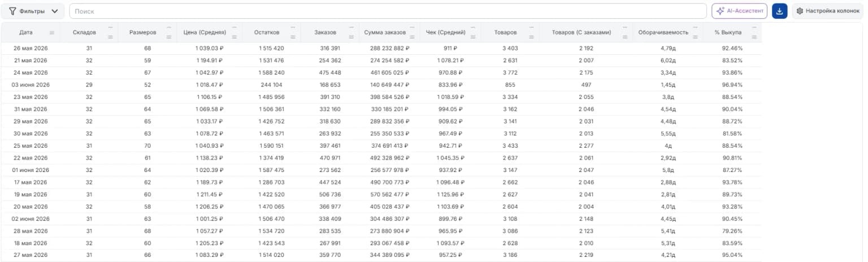Select the date cell 17 мая 2026

tap(31, 182)
